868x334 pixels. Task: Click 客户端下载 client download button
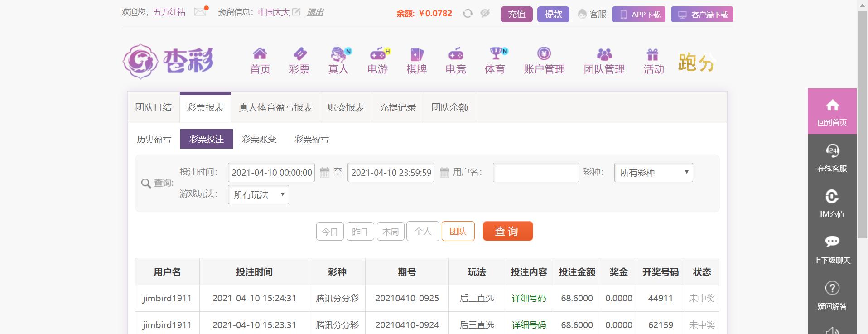[702, 14]
